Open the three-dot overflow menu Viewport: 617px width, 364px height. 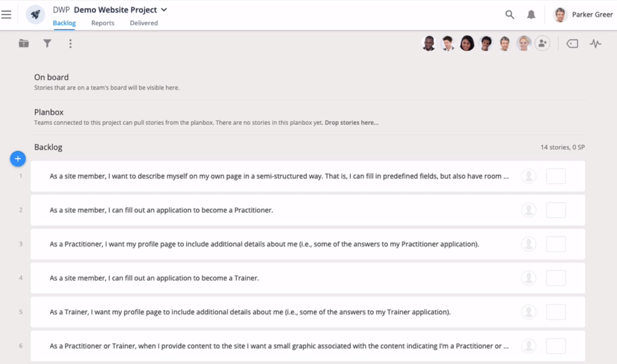70,43
